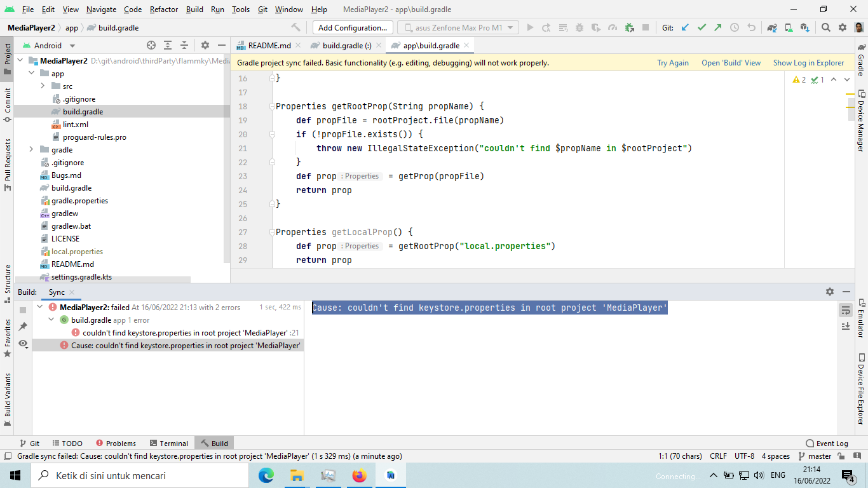Open Build panel settings gear
The image size is (868, 488).
[830, 292]
